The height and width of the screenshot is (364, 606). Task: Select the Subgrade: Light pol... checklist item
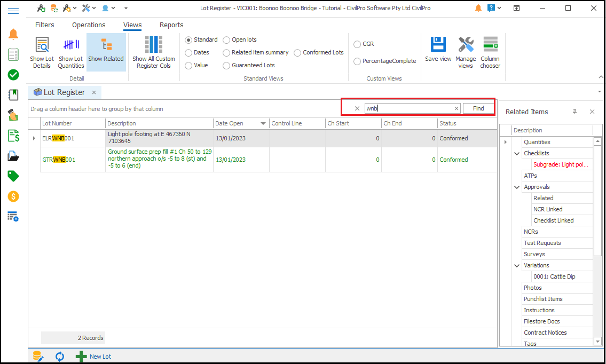click(561, 164)
